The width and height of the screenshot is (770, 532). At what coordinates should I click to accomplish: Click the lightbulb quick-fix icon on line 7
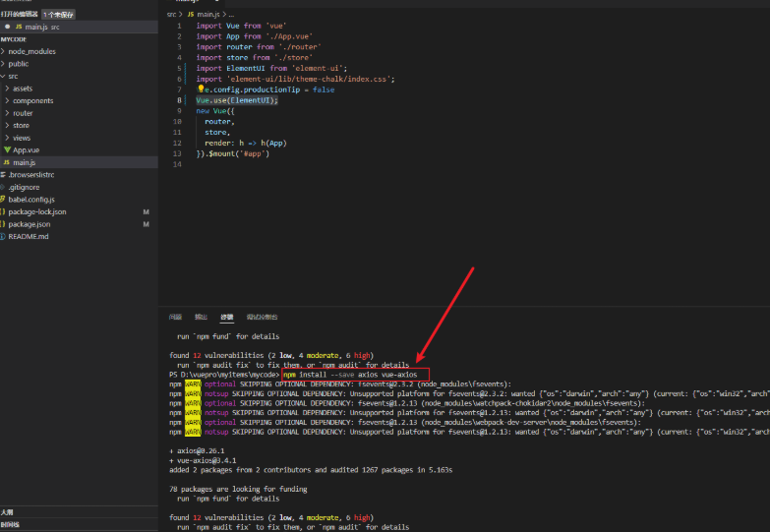coord(201,89)
